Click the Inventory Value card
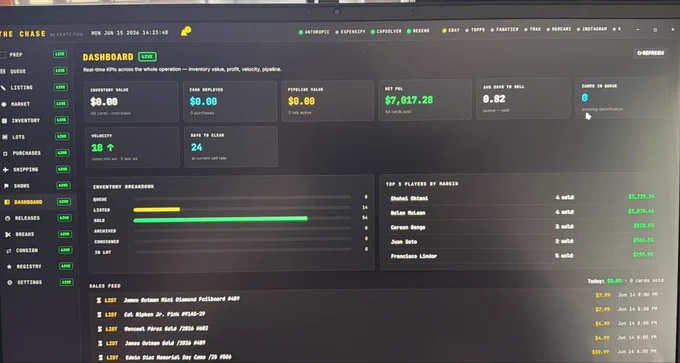The image size is (680, 363). tap(131, 101)
